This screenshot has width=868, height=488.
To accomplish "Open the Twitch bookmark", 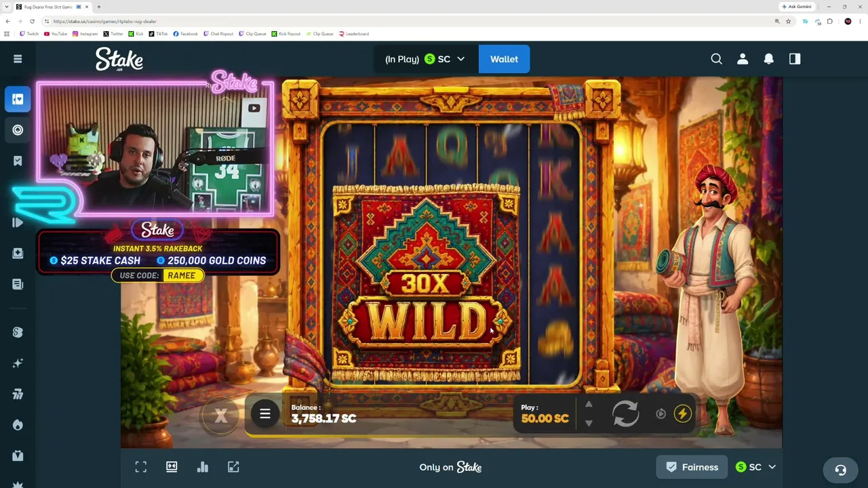I will click(x=29, y=33).
